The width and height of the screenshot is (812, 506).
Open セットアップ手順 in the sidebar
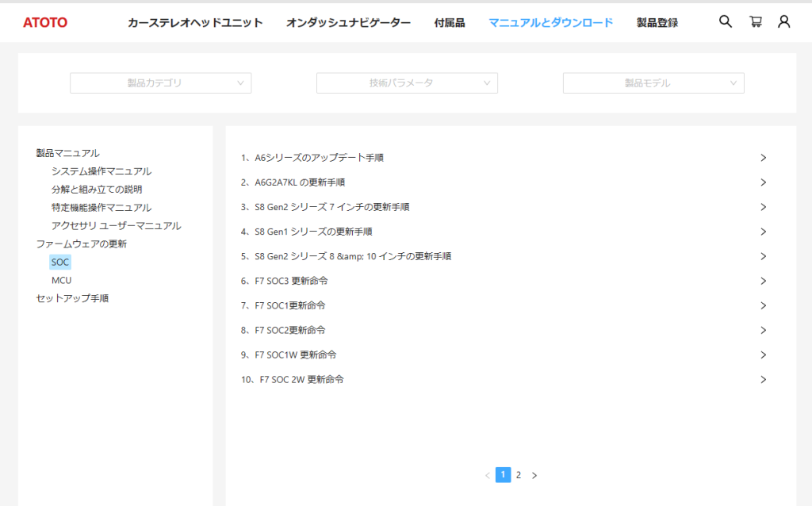(x=72, y=298)
